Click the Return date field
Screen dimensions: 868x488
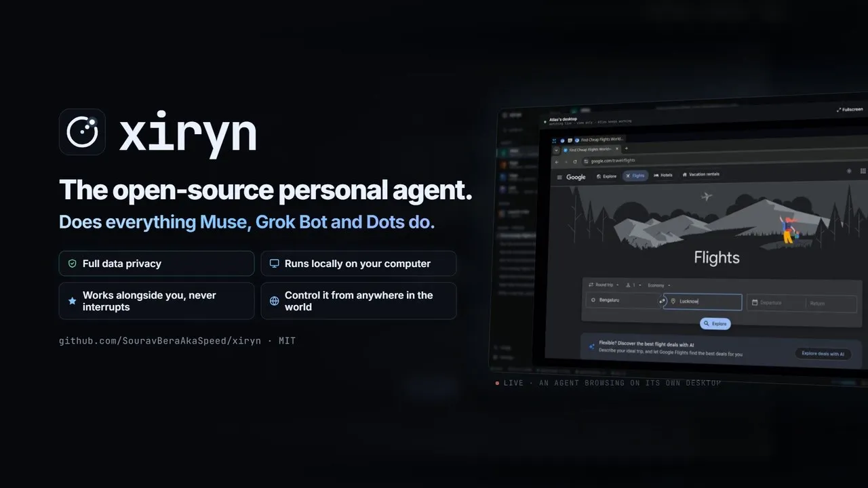click(x=831, y=304)
